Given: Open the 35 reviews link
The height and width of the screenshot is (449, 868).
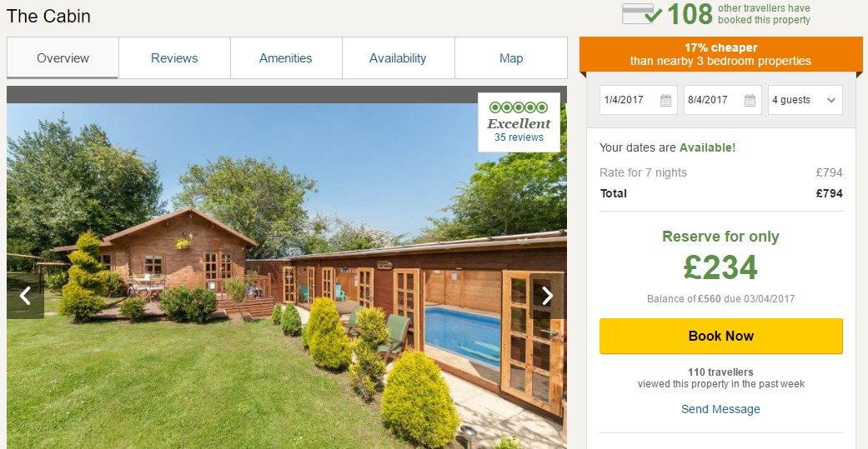Looking at the screenshot, I should pos(519,137).
